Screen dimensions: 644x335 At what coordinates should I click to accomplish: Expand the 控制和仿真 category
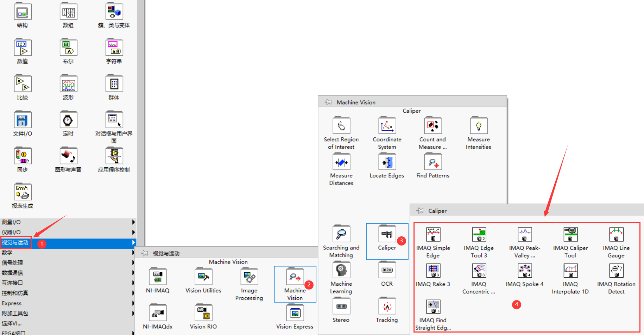click(68, 293)
